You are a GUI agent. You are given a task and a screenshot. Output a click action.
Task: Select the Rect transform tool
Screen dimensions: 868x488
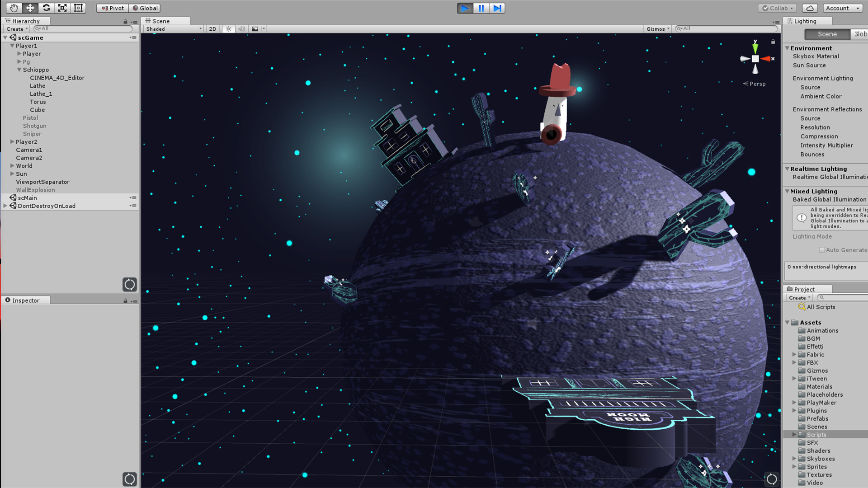pyautogui.click(x=78, y=8)
